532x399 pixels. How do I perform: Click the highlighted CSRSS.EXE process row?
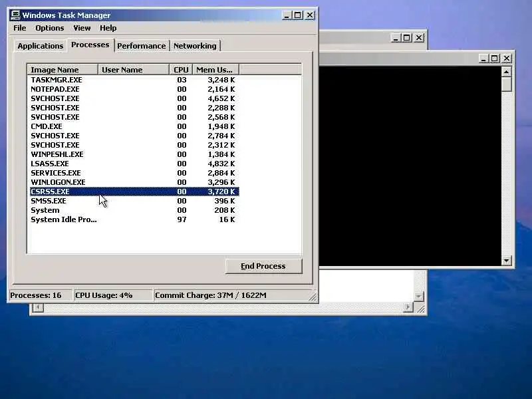[x=134, y=192]
